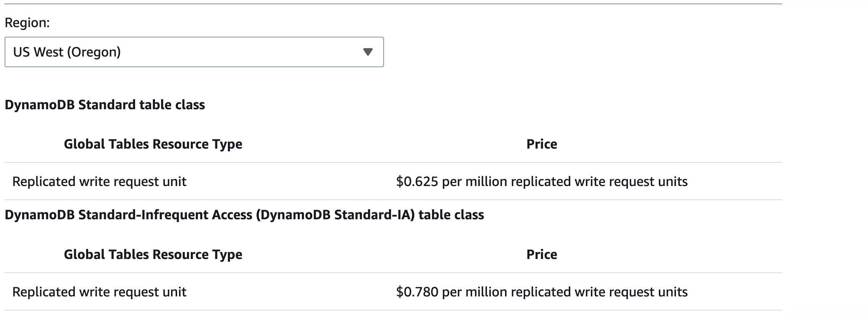Select the DynamoDB Standard table class heading
The height and width of the screenshot is (314, 868).
point(105,105)
